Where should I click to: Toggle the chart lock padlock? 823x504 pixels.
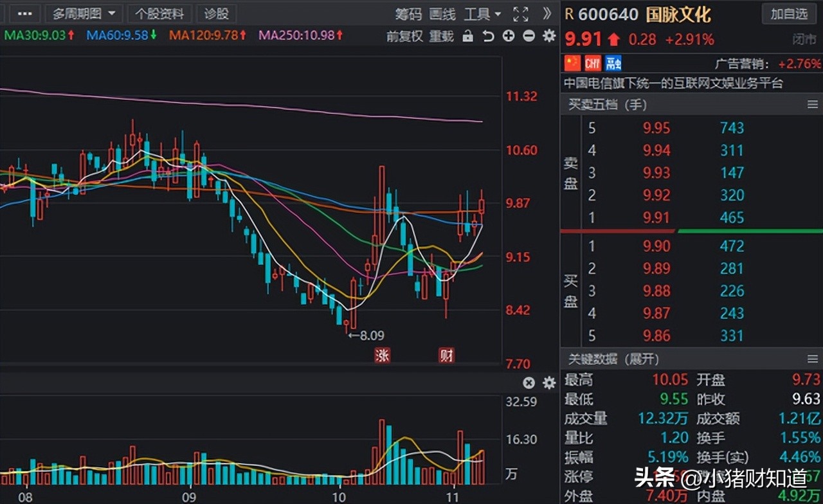pos(467,37)
